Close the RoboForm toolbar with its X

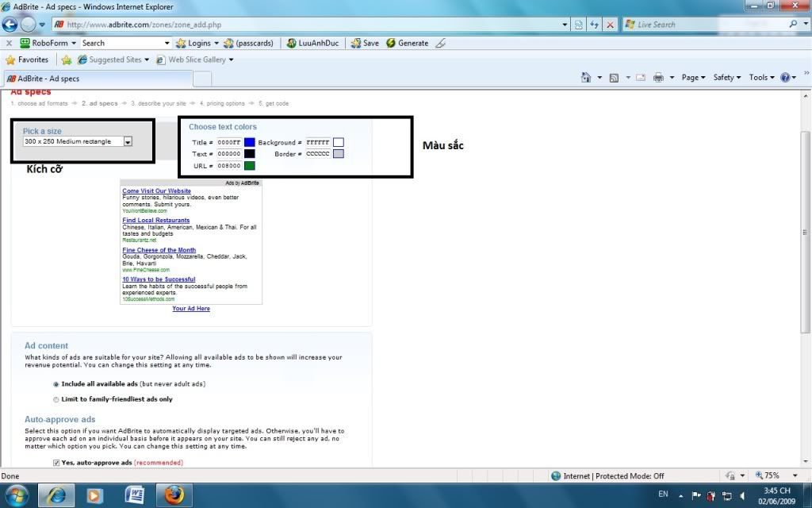(x=9, y=43)
